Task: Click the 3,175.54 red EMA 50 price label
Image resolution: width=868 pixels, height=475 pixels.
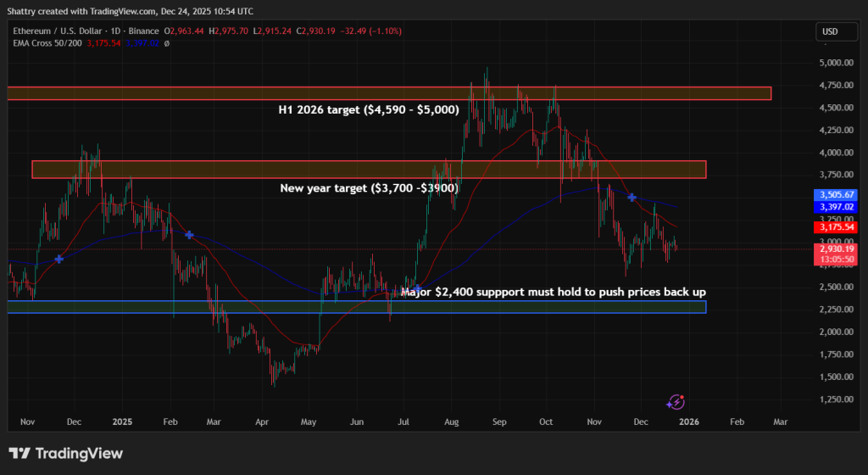Action: [x=837, y=227]
